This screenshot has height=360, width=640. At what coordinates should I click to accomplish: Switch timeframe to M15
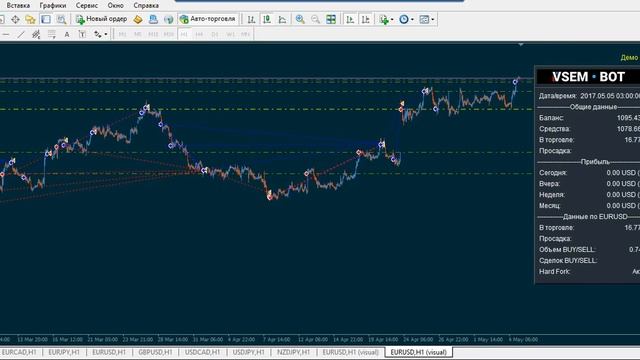[x=153, y=35]
